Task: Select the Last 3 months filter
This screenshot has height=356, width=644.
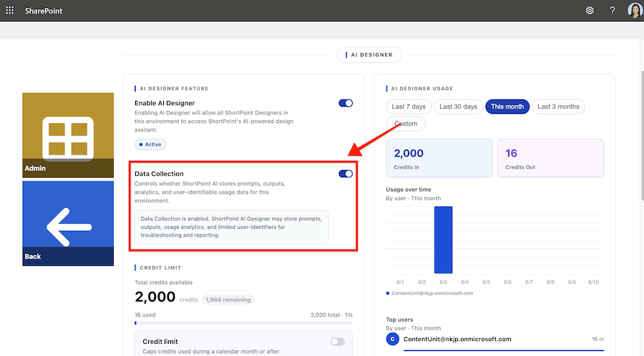Action: coord(558,107)
